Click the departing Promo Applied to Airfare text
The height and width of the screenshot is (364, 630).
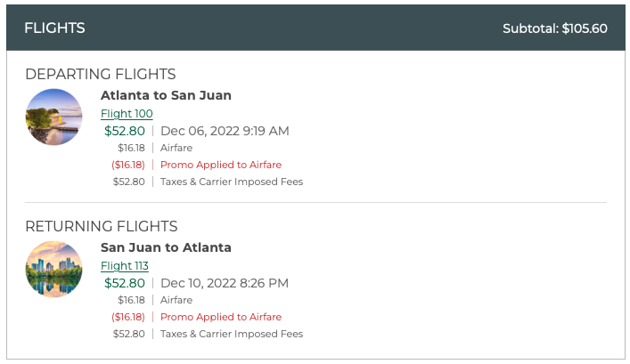click(221, 165)
